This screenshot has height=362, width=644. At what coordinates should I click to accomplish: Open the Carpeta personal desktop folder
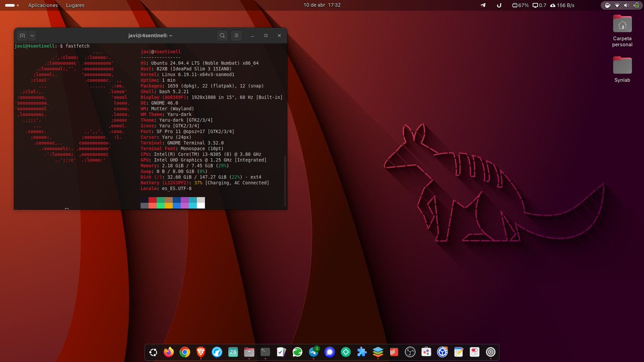(622, 31)
